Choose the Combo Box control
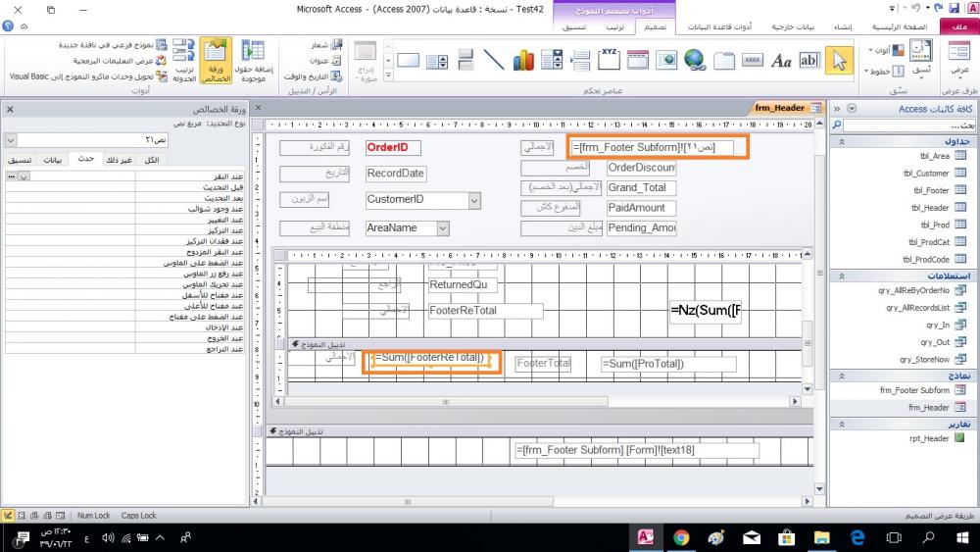Image resolution: width=980 pixels, height=552 pixels. 552,60
